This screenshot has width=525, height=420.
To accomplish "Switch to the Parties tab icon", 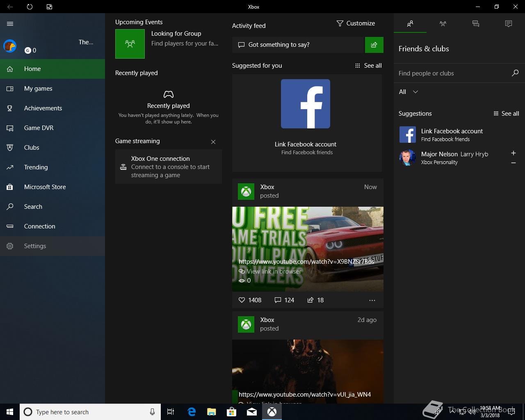I will (443, 24).
